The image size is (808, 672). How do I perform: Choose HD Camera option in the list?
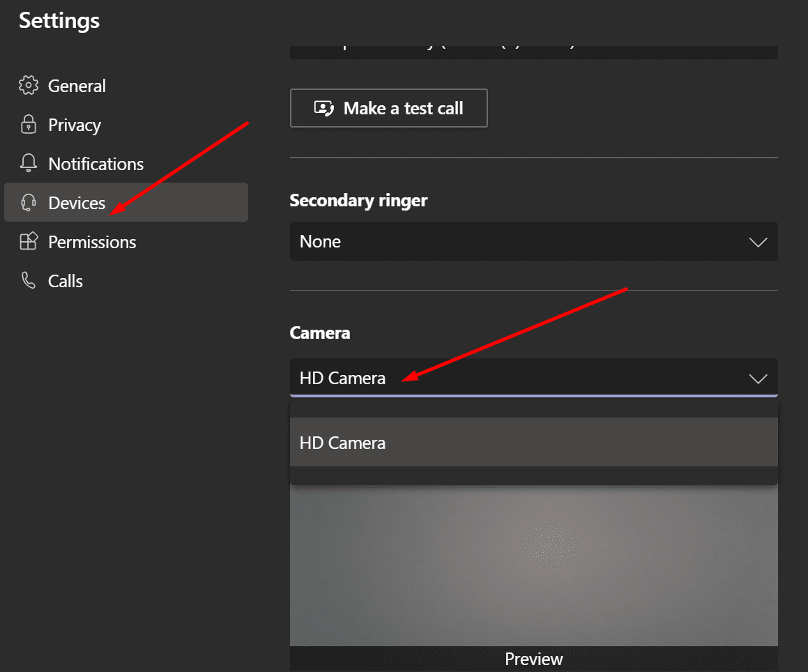(x=534, y=442)
